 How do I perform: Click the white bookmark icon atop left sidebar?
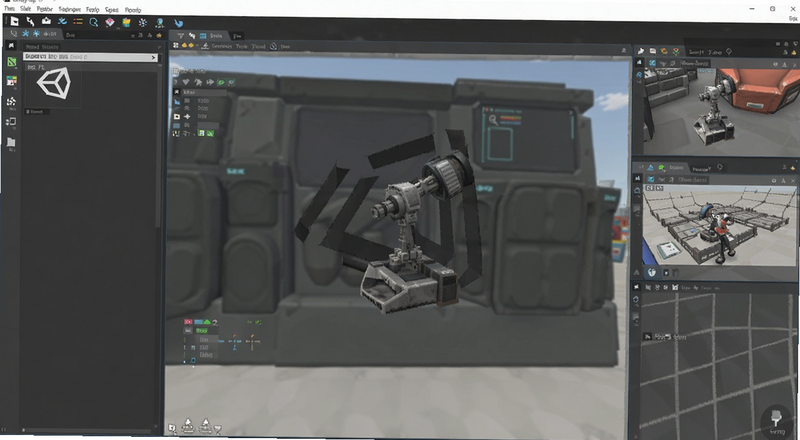tap(11, 45)
